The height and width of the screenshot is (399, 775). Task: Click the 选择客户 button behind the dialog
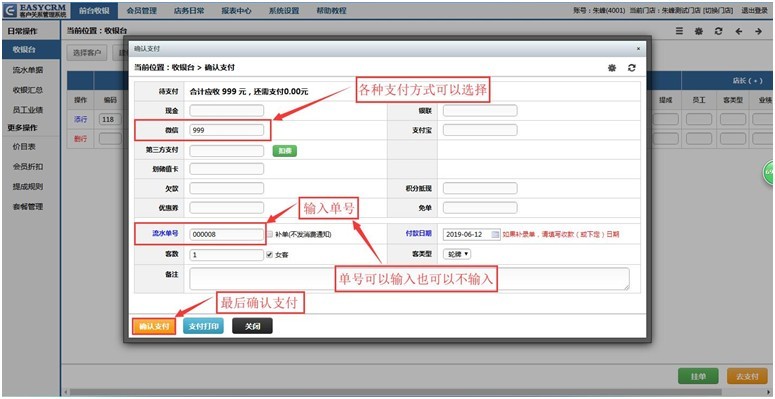click(87, 52)
